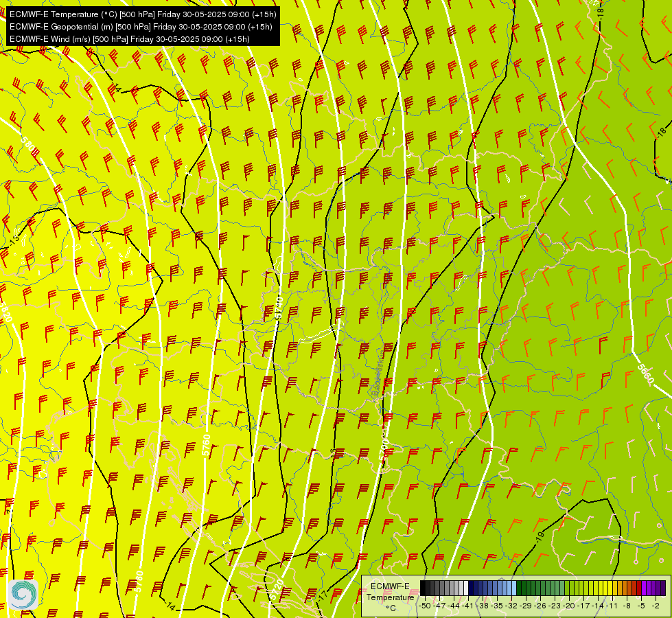
Task: Select the ECMWF-E Temperature title line
Action: pyautogui.click(x=143, y=14)
